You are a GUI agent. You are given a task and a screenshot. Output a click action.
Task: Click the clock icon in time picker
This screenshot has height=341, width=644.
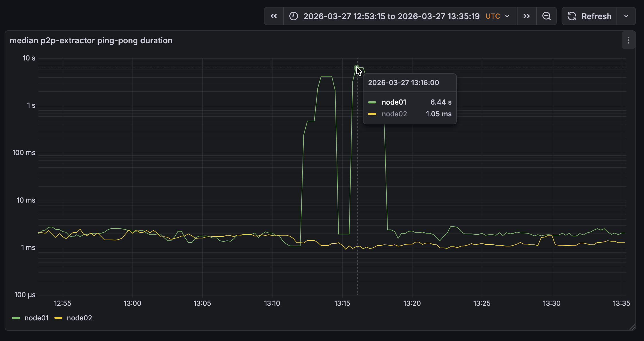(293, 16)
